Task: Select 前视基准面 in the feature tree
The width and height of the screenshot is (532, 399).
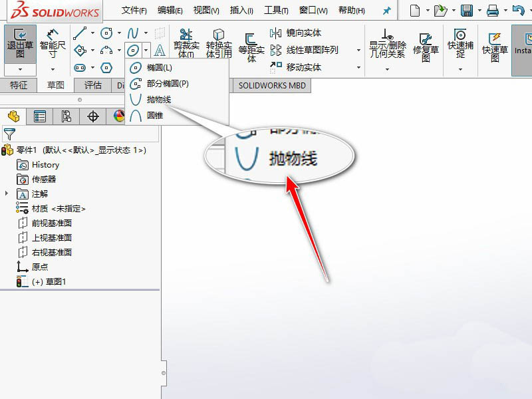Action: coord(53,223)
